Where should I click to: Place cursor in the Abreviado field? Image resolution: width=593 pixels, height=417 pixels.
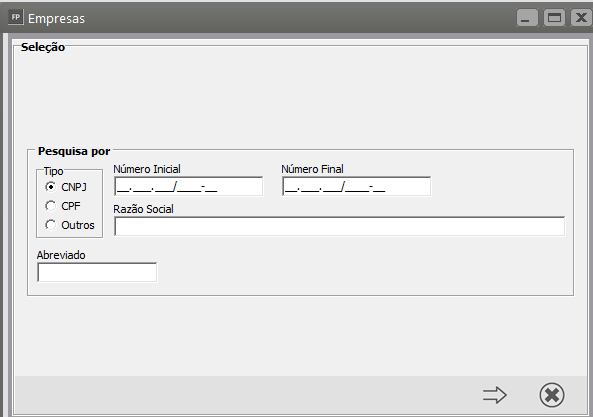coord(97,272)
